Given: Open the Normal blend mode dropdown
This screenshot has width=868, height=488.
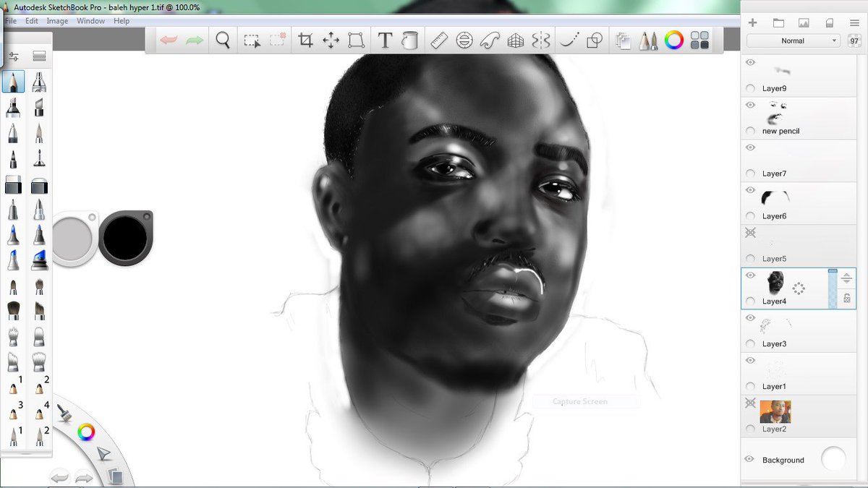Looking at the screenshot, I should [793, 41].
